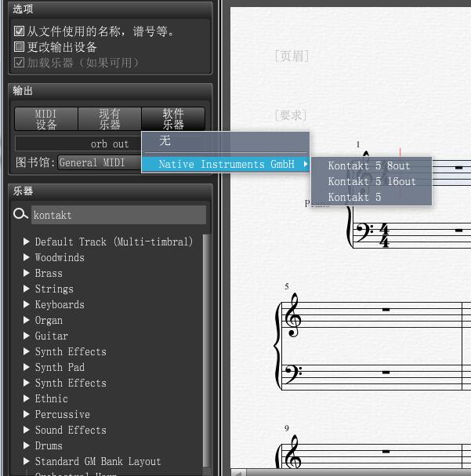Expand the Woodwinds category
471x476 pixels.
(x=27, y=257)
